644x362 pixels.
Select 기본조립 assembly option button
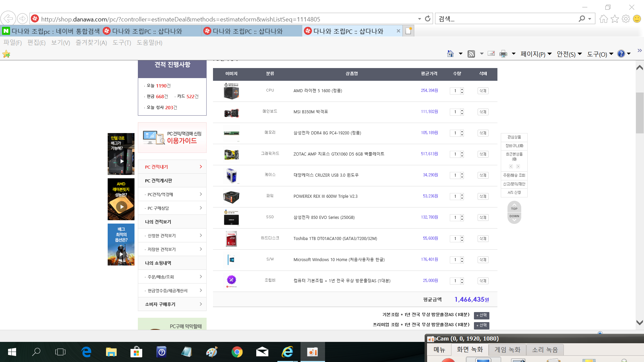point(481,315)
